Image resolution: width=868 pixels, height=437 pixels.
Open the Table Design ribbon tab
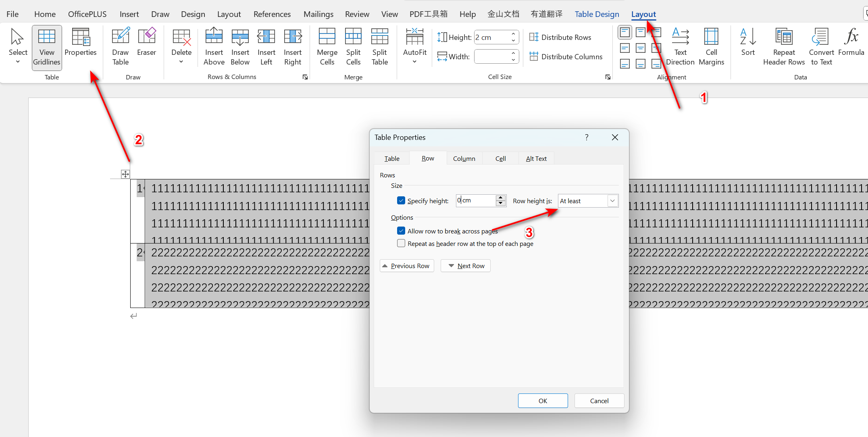[597, 14]
